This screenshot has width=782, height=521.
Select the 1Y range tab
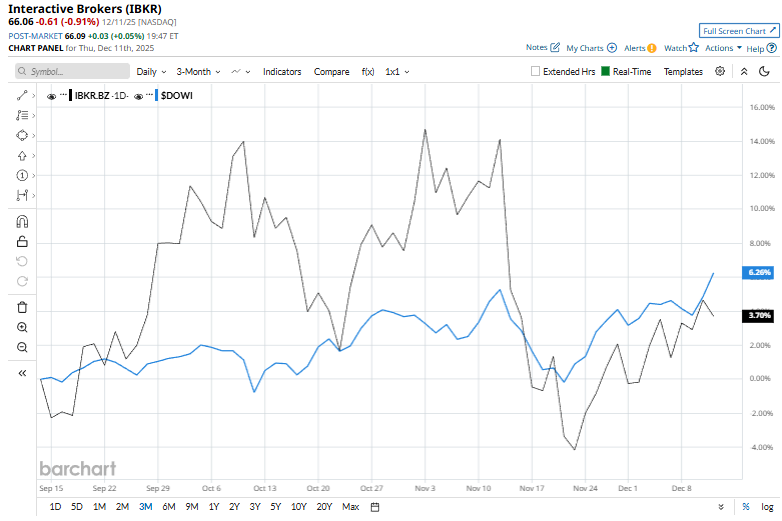214,507
